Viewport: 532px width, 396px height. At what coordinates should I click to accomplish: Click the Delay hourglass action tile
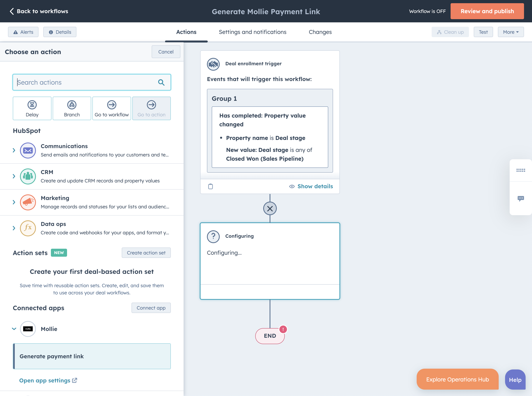click(32, 108)
